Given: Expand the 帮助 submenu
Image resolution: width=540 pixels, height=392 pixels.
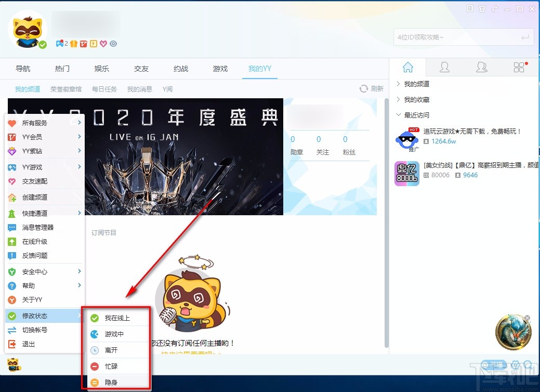Looking at the screenshot, I should point(45,285).
